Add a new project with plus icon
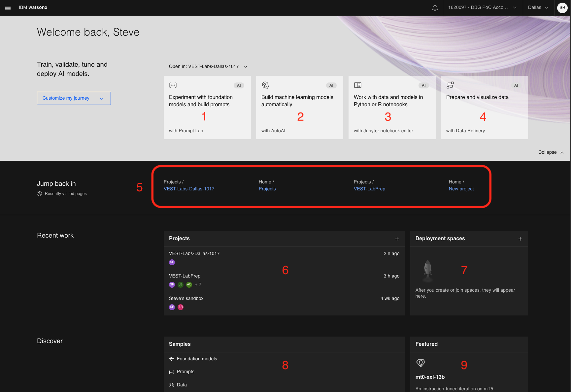The width and height of the screenshot is (571, 392). 397,239
